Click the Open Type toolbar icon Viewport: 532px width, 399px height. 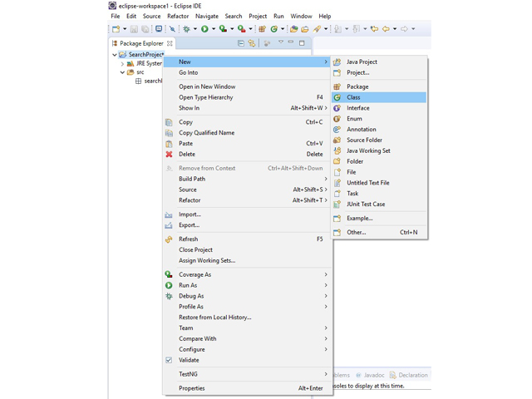[293, 29]
